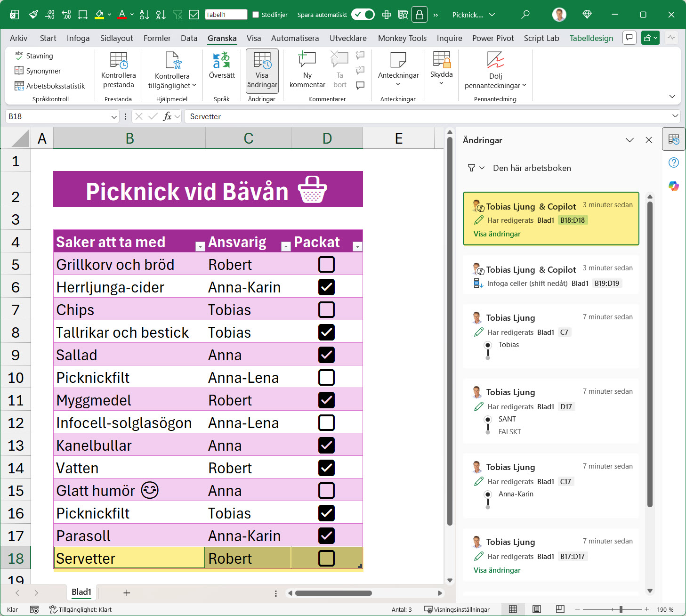Click Visa ändringar link for B18:D18
686x616 pixels.
(x=497, y=234)
